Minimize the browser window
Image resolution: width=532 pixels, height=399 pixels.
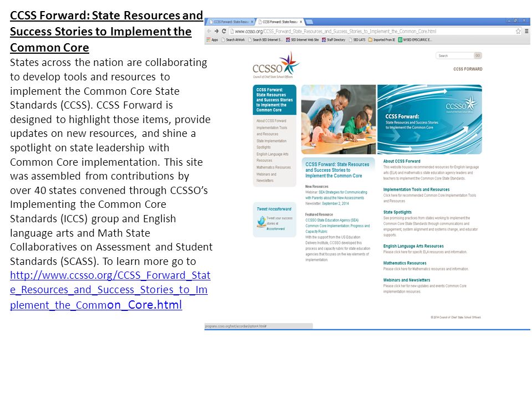509,21
